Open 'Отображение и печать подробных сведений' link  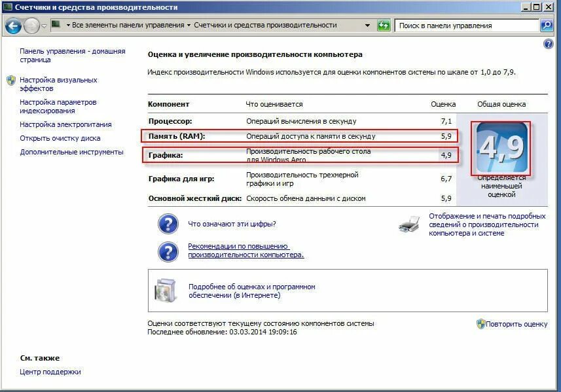pos(487,224)
